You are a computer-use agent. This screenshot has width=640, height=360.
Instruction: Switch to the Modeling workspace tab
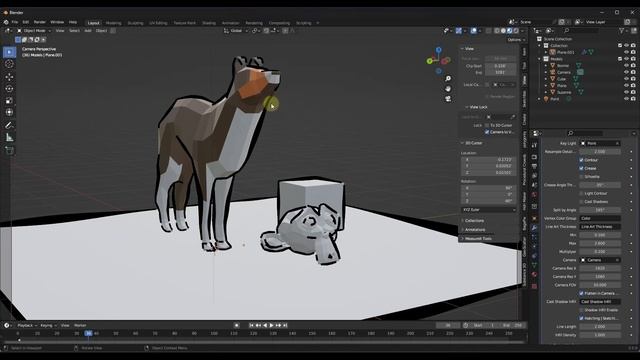[113, 23]
